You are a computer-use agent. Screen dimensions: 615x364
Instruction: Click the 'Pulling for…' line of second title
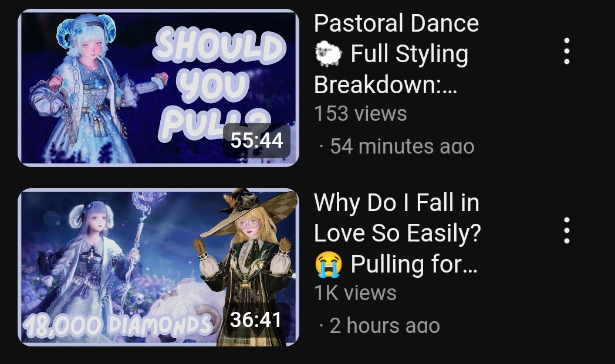[x=414, y=264]
